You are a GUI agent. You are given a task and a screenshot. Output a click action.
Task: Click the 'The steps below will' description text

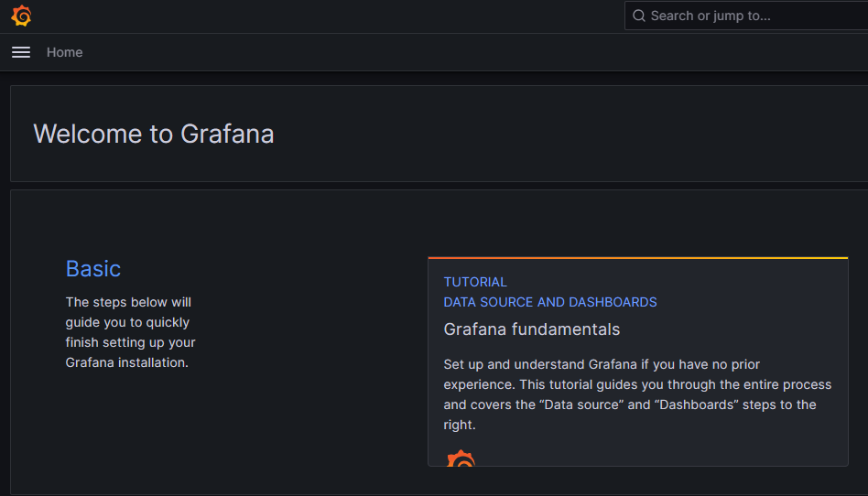click(x=130, y=332)
